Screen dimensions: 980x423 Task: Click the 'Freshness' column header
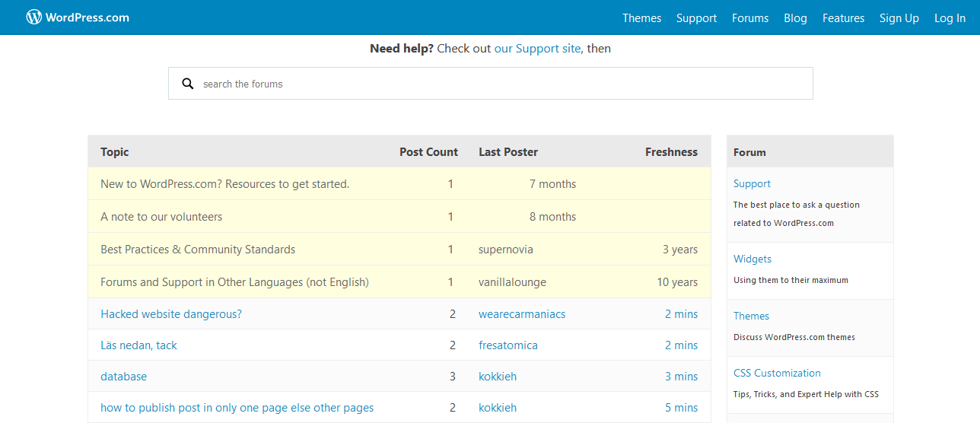(671, 152)
